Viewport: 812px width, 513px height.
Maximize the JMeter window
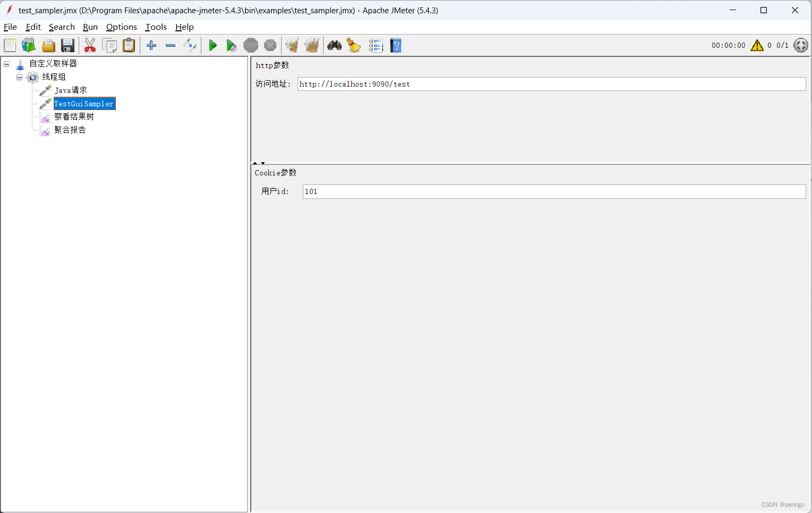coord(764,10)
